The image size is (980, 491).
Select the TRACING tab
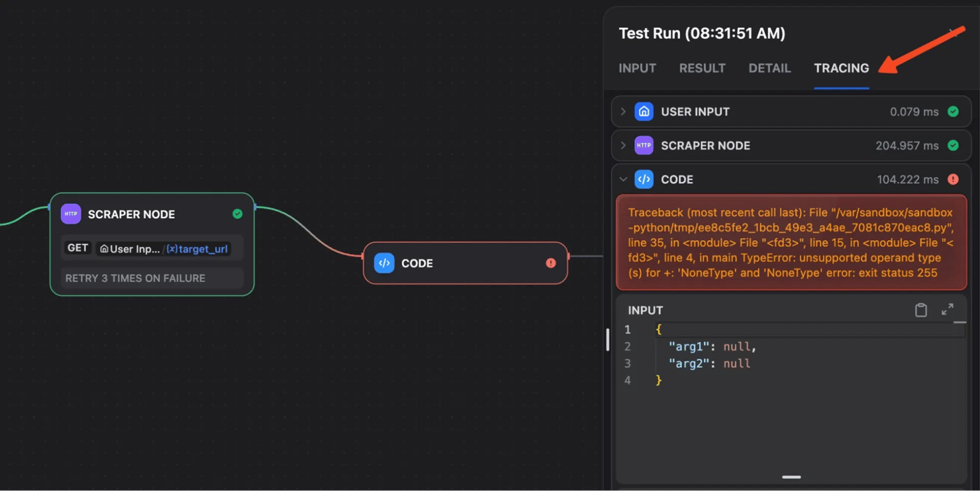(x=841, y=68)
